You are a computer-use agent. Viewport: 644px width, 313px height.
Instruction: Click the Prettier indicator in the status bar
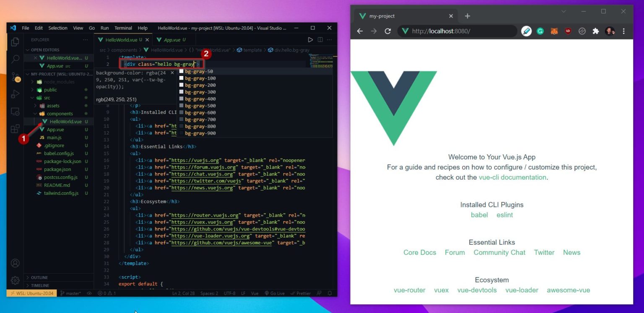click(301, 293)
